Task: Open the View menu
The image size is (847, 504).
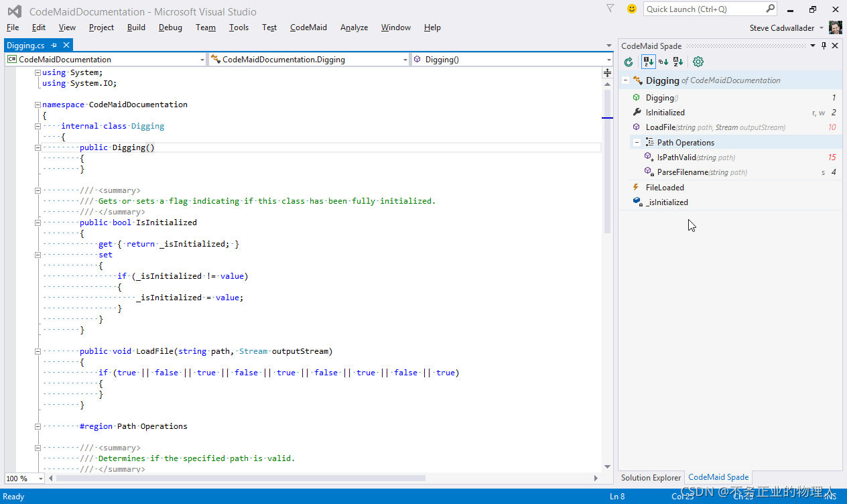Action: point(67,27)
